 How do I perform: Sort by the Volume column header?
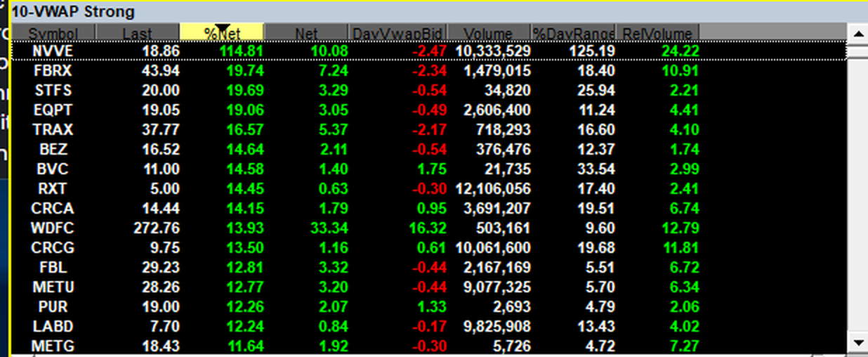489,32
